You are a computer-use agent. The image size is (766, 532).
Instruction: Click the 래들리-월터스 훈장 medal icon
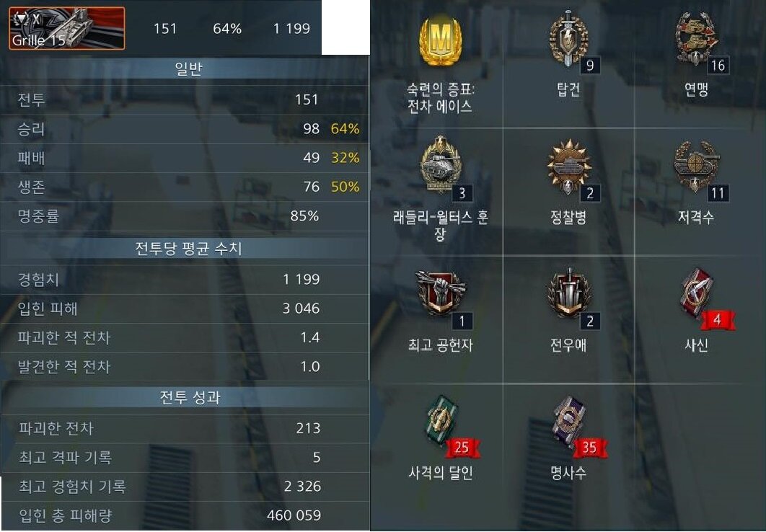[440, 166]
